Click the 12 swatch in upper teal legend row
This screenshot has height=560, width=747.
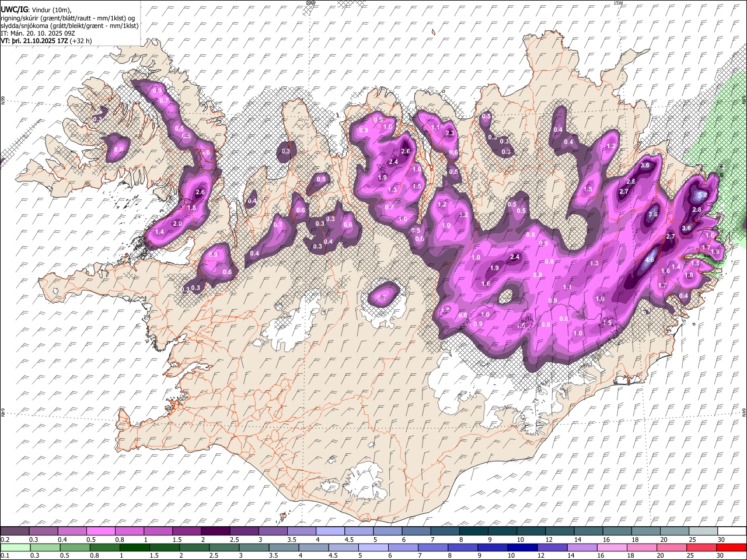(559, 531)
